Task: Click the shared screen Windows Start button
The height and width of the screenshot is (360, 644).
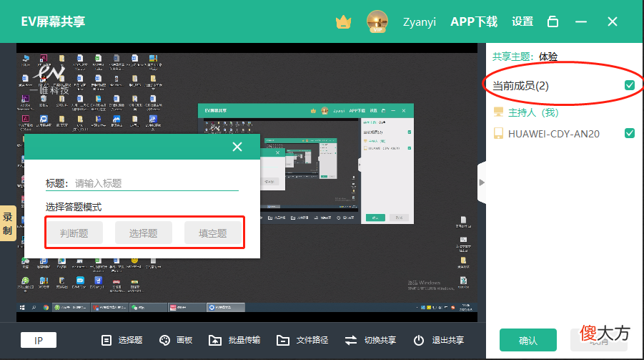Action: pos(22,307)
